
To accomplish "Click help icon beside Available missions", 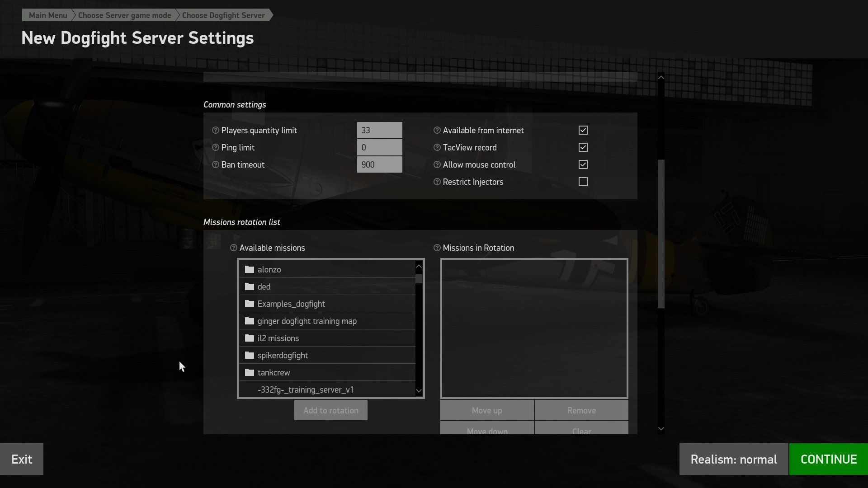I will click(x=233, y=248).
